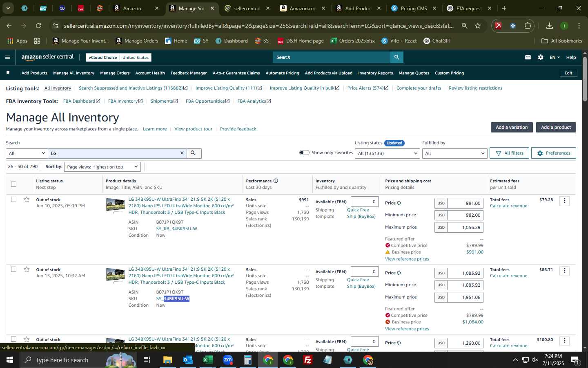Open the messages envelope icon

(x=528, y=57)
